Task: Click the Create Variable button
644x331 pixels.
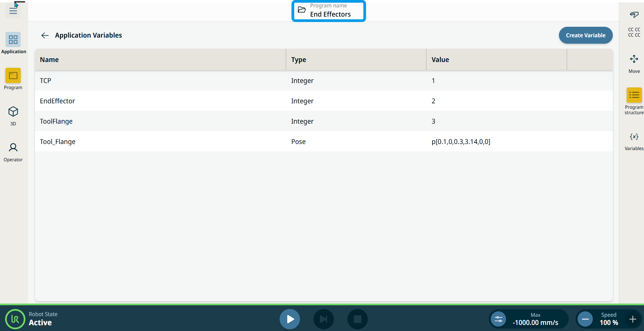Action: [585, 36]
